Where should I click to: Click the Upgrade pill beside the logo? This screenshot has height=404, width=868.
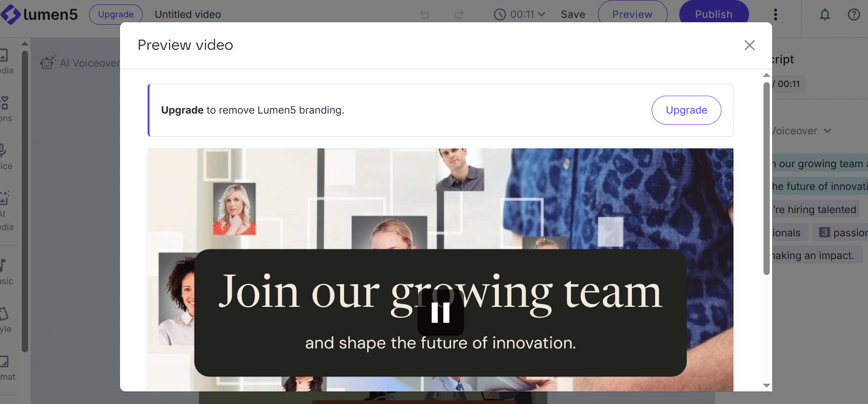(x=116, y=14)
